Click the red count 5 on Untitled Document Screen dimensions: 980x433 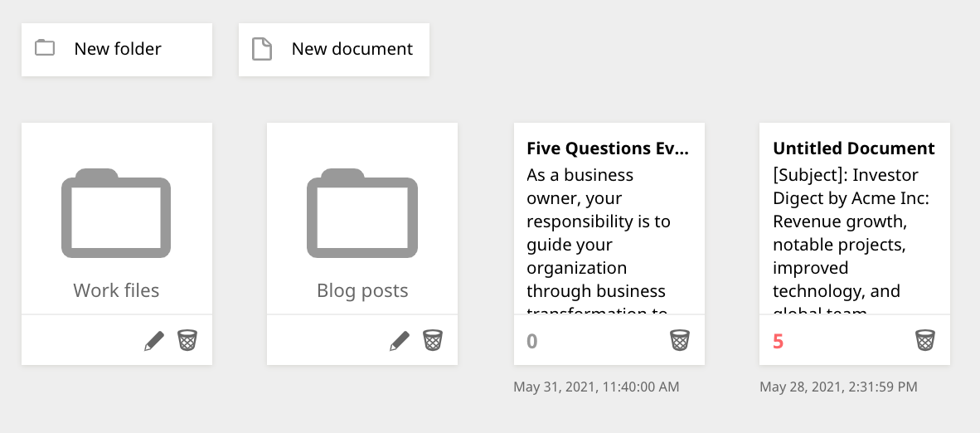(x=778, y=341)
